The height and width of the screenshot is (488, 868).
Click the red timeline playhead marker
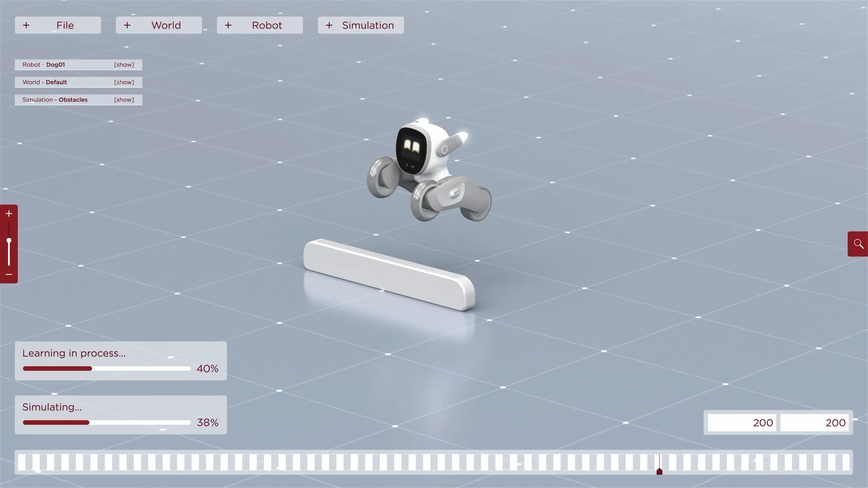pyautogui.click(x=660, y=471)
